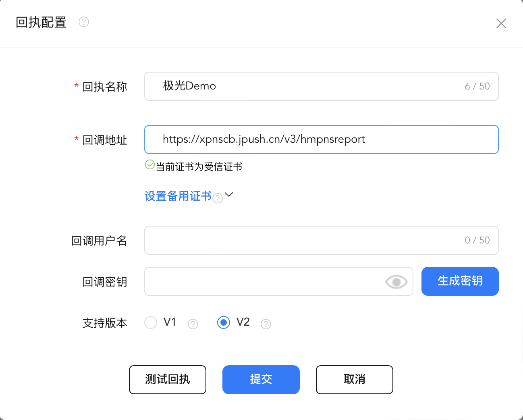Click help icon next to 设置备用证书
523x420 pixels.
[x=218, y=198]
